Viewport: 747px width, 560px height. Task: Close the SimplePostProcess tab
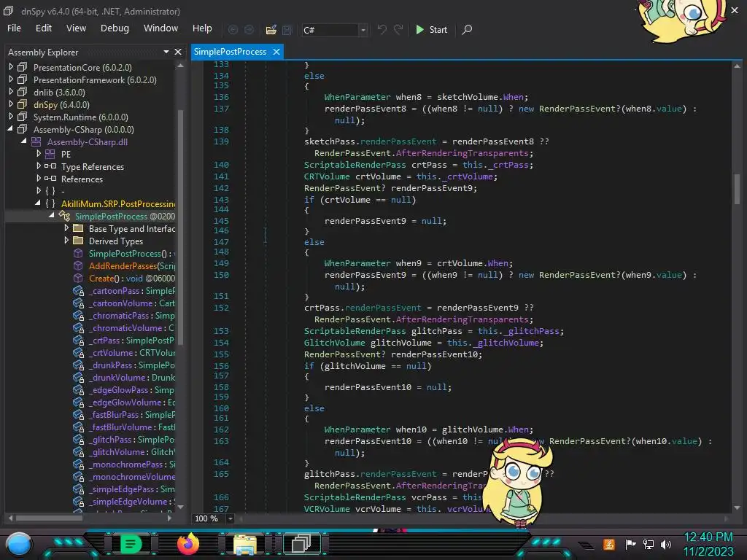(x=276, y=52)
